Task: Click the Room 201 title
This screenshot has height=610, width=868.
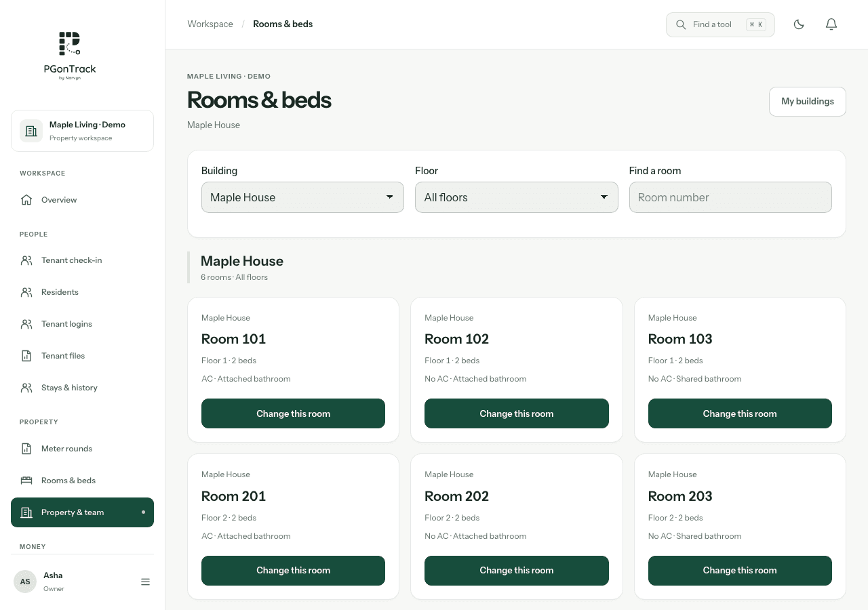Action: click(x=233, y=496)
